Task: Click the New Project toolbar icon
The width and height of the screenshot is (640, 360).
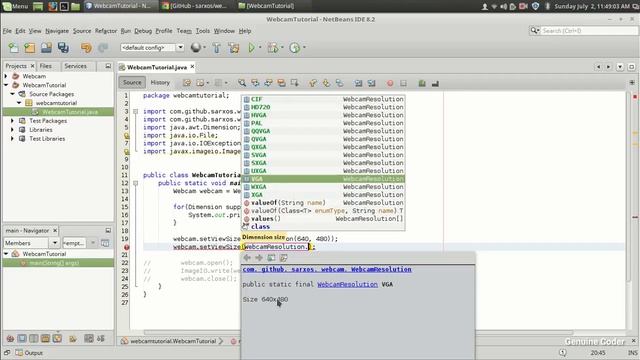Action: pyautogui.click(x=29, y=48)
